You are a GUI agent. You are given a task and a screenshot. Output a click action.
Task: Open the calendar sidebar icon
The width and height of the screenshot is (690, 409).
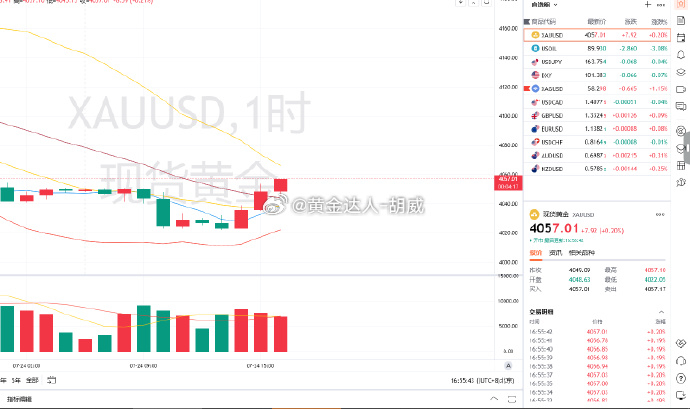click(x=681, y=38)
